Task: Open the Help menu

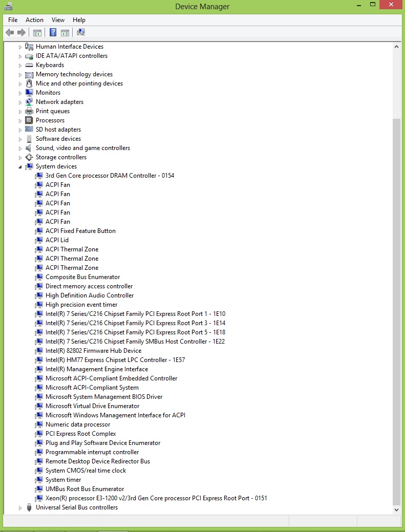Action: pos(79,20)
